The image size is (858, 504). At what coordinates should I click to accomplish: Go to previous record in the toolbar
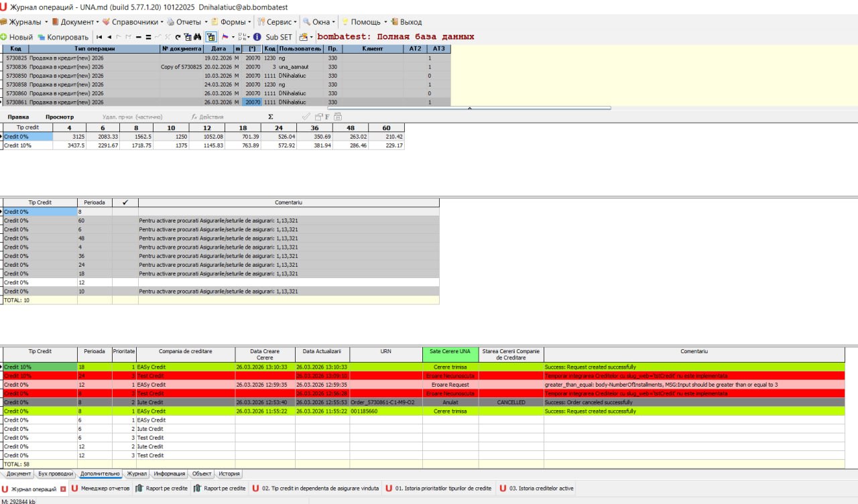click(109, 37)
